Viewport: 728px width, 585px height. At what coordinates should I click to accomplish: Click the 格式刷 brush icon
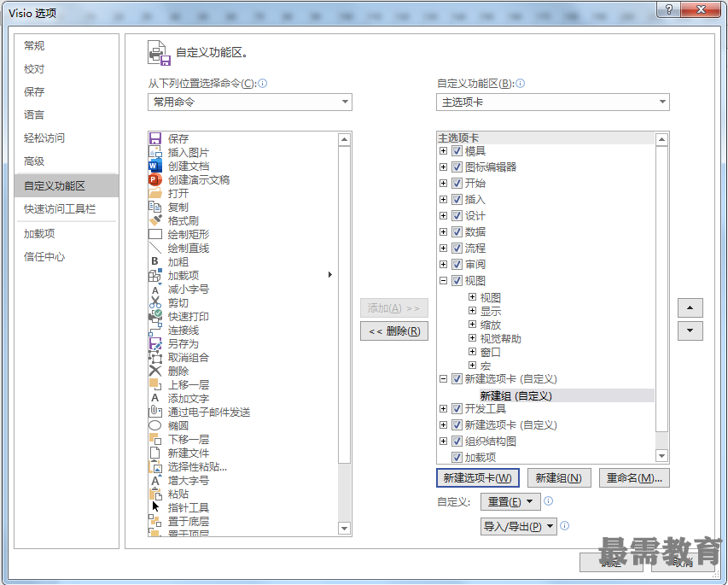pos(155,220)
